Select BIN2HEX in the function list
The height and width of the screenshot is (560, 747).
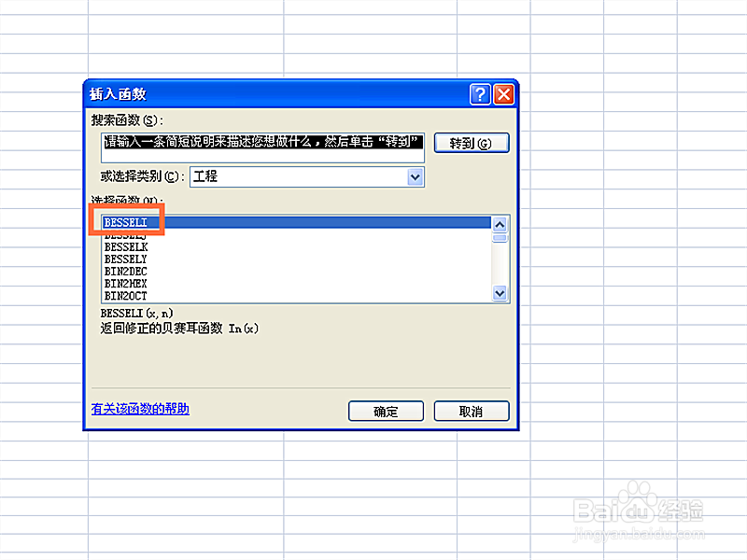pyautogui.click(x=296, y=284)
